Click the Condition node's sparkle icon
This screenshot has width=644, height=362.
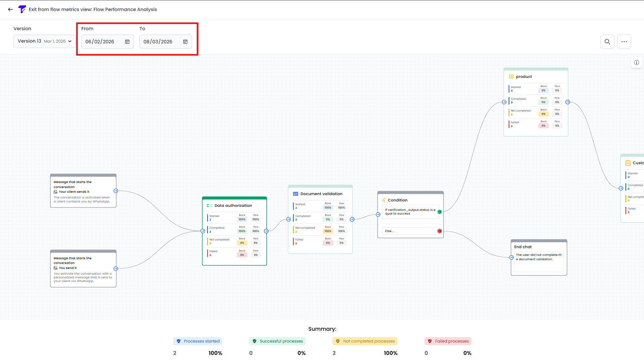pos(383,200)
